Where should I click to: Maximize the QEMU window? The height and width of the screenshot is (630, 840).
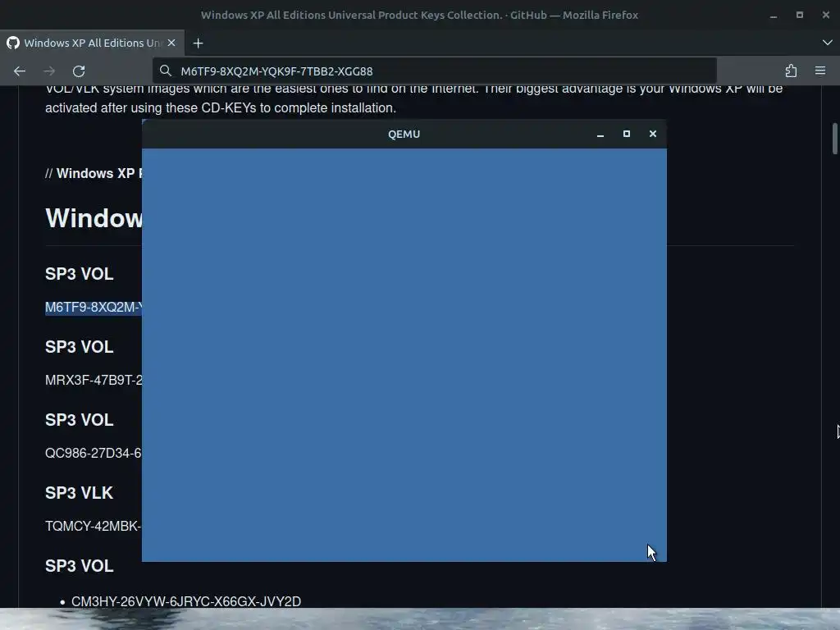click(626, 134)
